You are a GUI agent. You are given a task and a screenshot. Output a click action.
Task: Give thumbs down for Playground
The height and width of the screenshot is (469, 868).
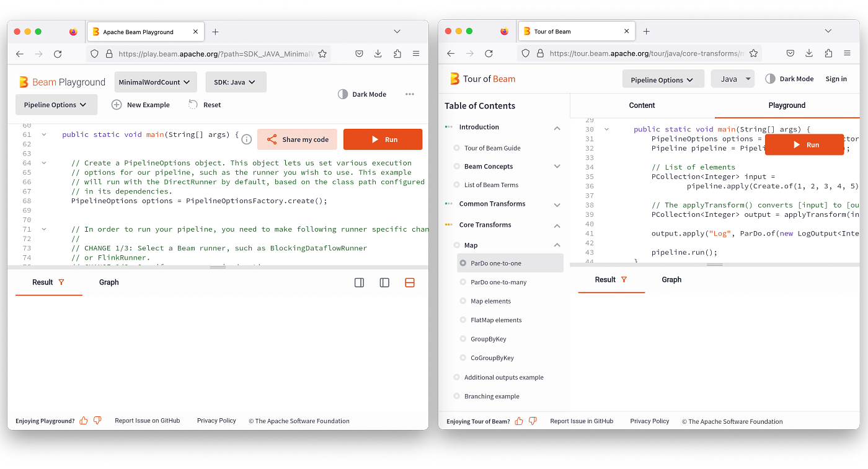[x=97, y=421]
